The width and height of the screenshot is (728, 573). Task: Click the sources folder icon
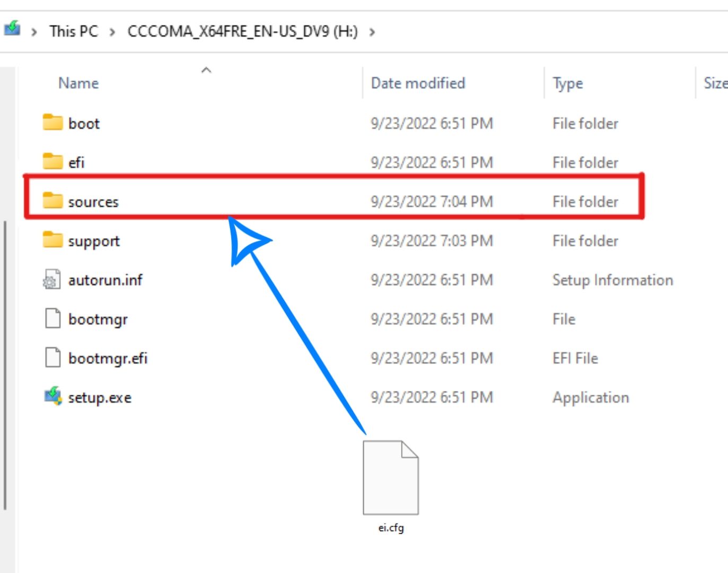52,200
